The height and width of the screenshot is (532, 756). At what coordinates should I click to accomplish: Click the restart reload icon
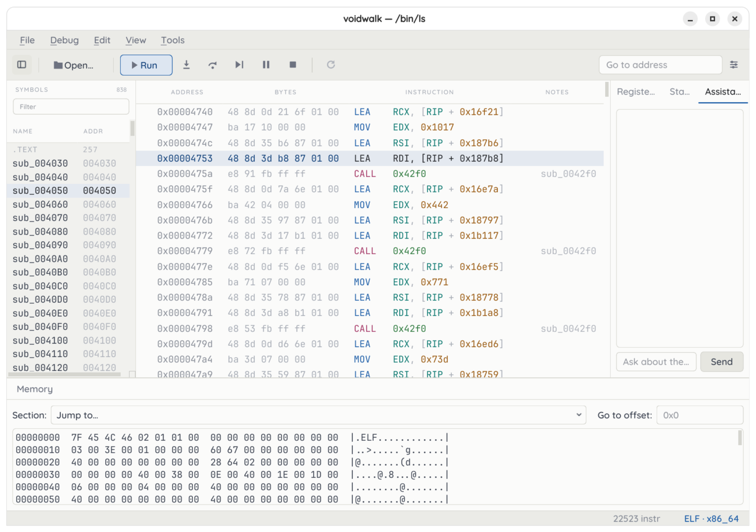coord(331,65)
